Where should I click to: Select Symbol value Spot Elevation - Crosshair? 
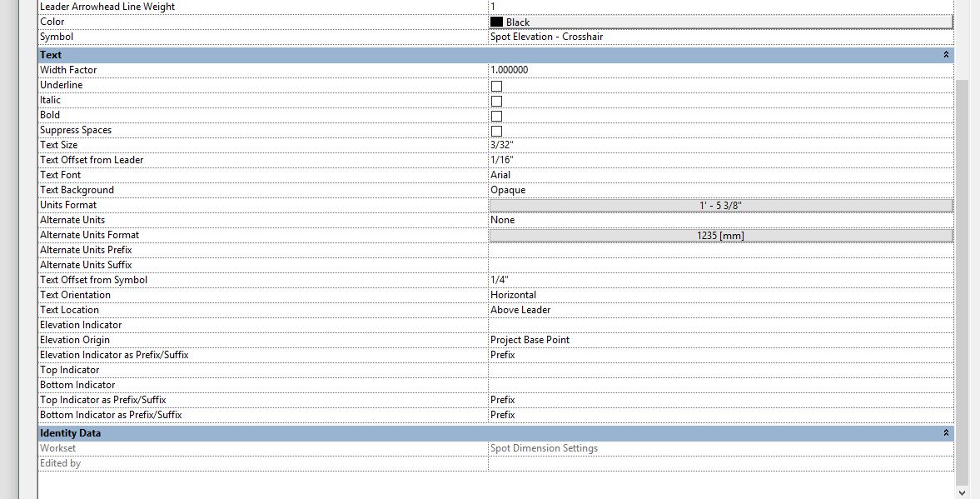[x=720, y=37]
